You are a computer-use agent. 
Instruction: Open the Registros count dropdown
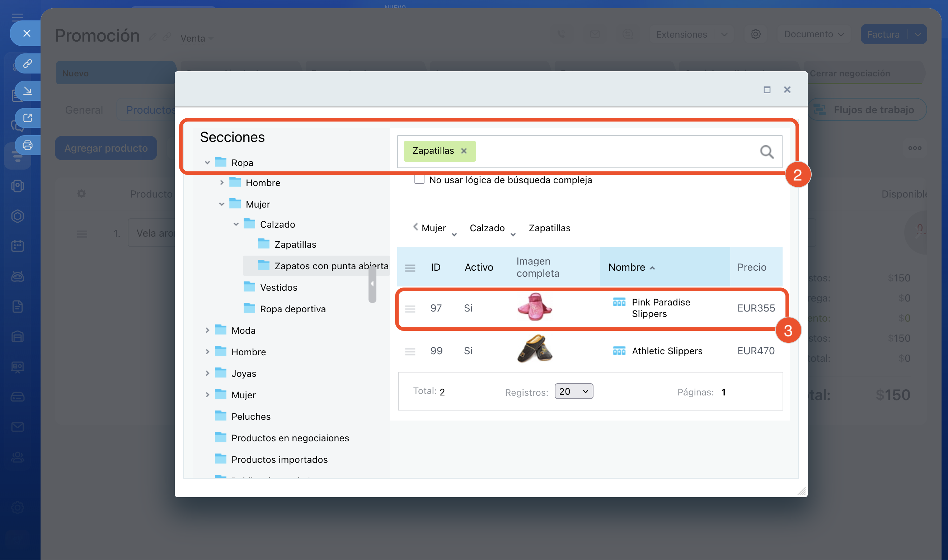click(x=573, y=391)
